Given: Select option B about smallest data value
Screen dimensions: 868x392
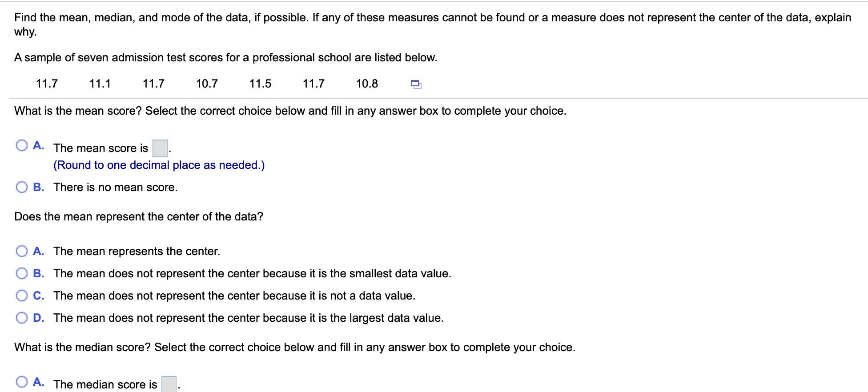Looking at the screenshot, I should pos(22,273).
